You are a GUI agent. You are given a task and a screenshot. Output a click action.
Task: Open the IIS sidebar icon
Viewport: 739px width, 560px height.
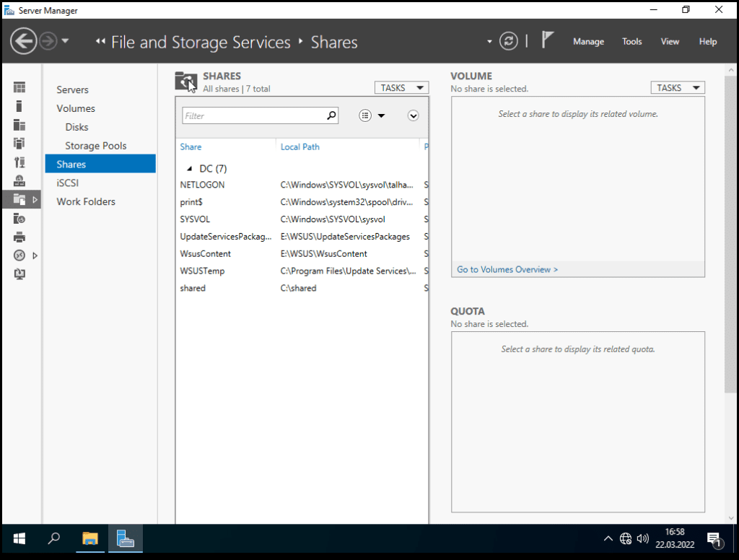pyautogui.click(x=19, y=218)
